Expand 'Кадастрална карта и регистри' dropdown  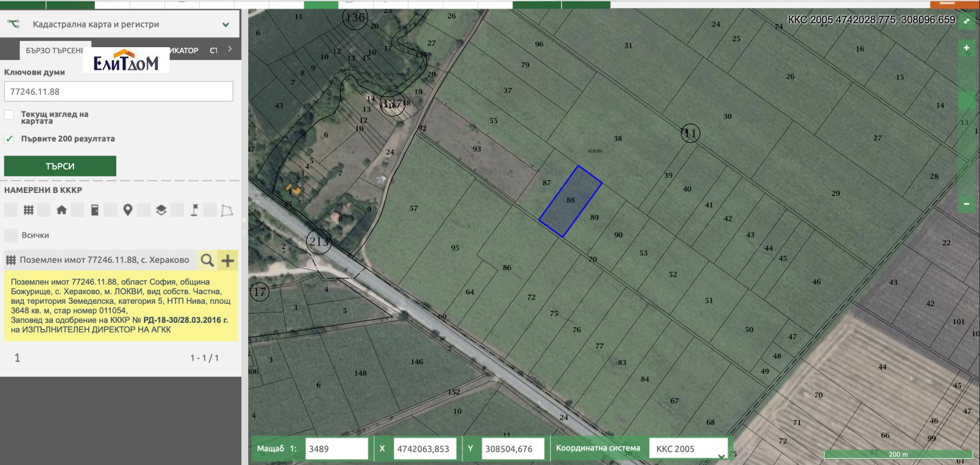pos(225,25)
